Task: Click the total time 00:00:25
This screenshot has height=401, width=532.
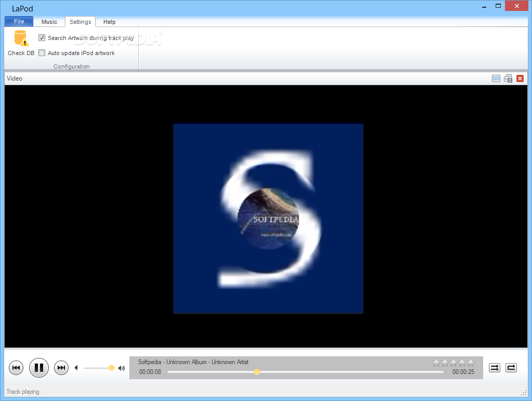Action: 463,372
